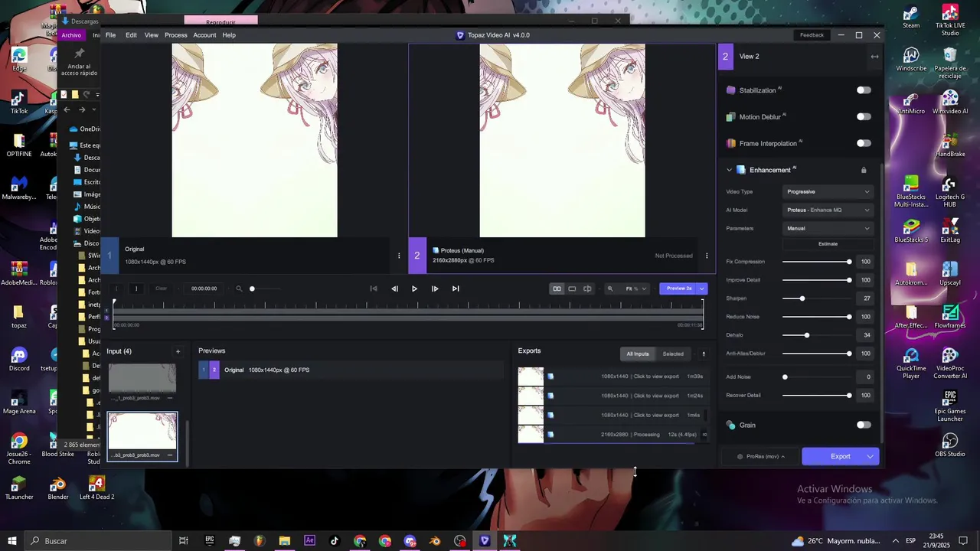Enable Frame Interpolation toggle

(864, 143)
